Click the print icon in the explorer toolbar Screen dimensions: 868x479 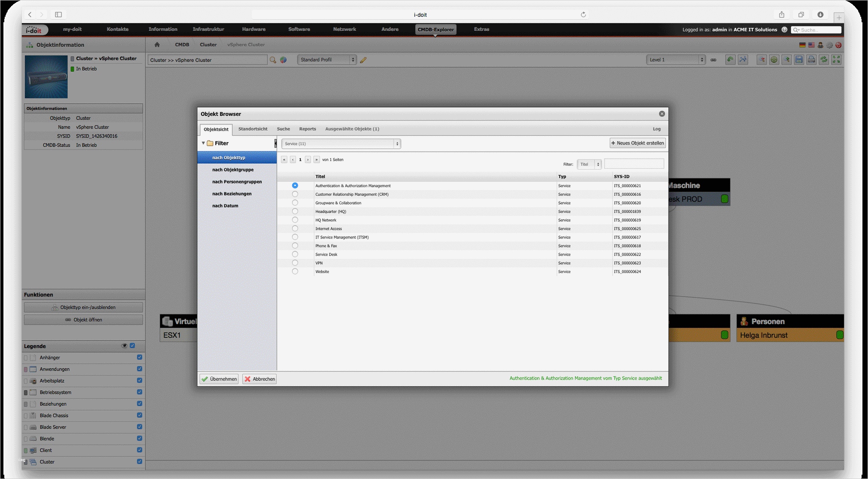point(811,60)
